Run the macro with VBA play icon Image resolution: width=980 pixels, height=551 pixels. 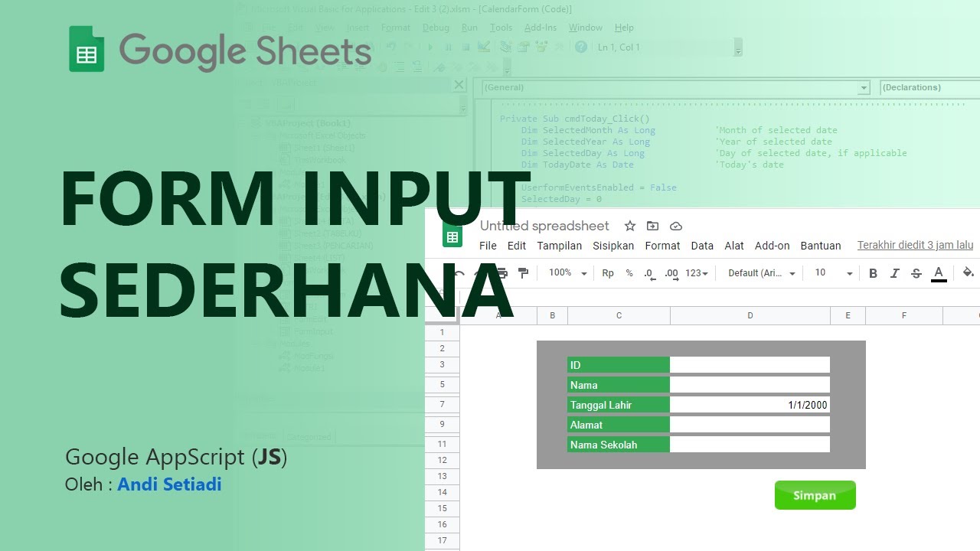tap(431, 47)
